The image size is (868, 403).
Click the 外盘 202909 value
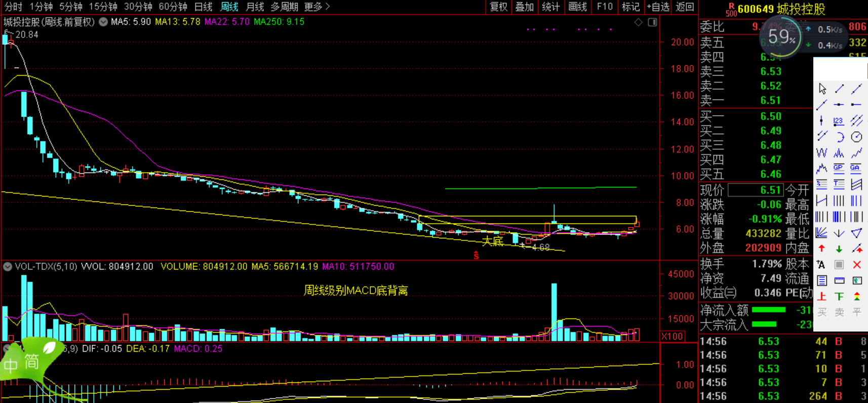763,248
